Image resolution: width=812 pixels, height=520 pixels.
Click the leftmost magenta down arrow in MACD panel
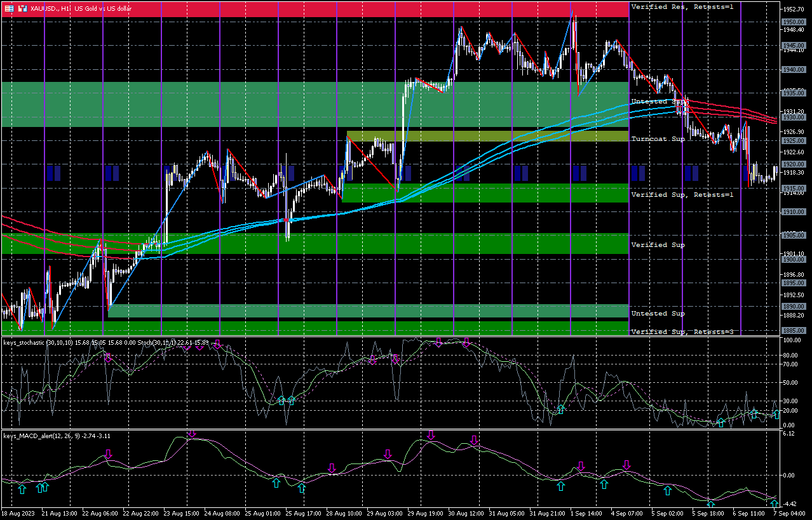pos(108,454)
